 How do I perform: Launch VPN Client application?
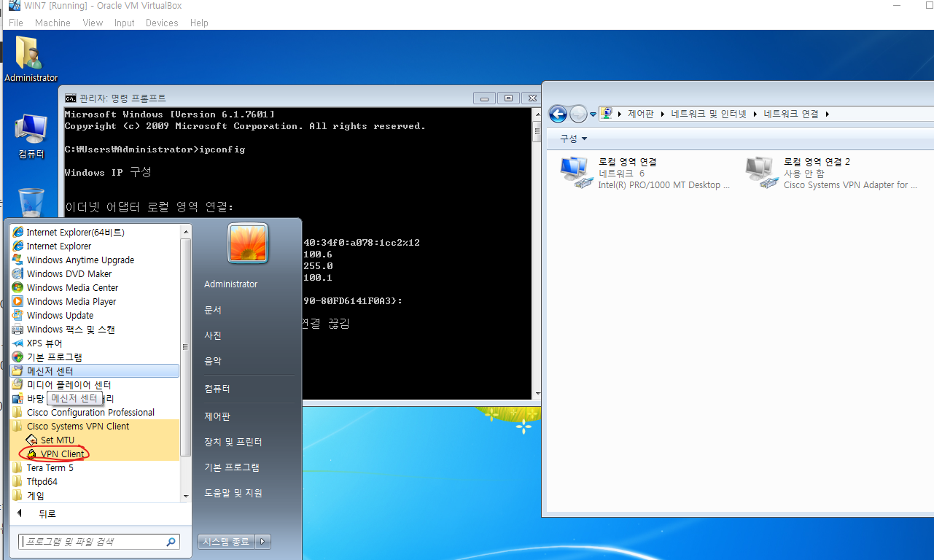point(62,454)
